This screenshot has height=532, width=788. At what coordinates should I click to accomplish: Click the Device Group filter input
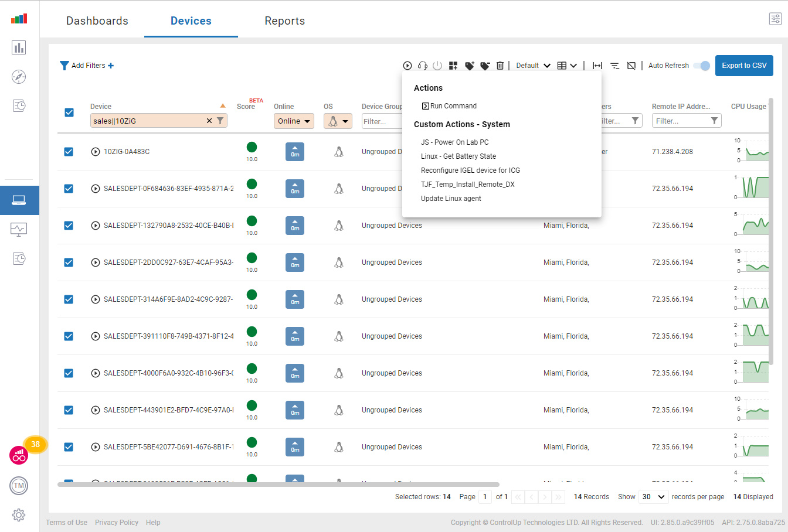(381, 121)
